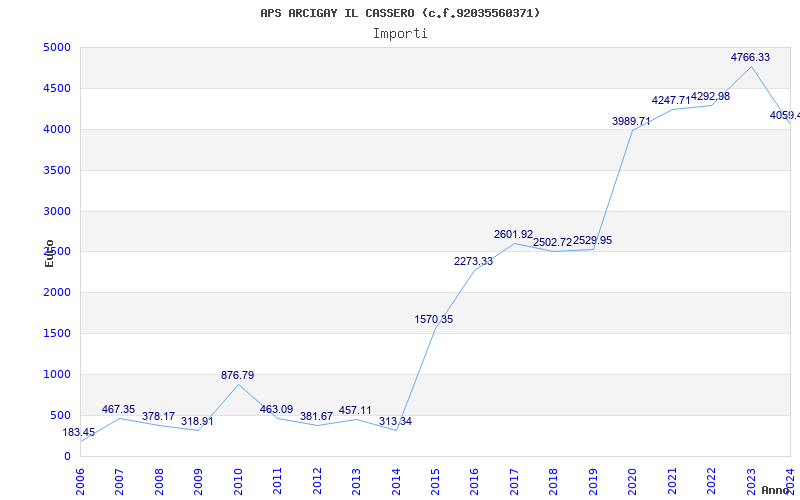Click the 3500 y-axis tick label
This screenshot has width=800, height=500.
57,170
